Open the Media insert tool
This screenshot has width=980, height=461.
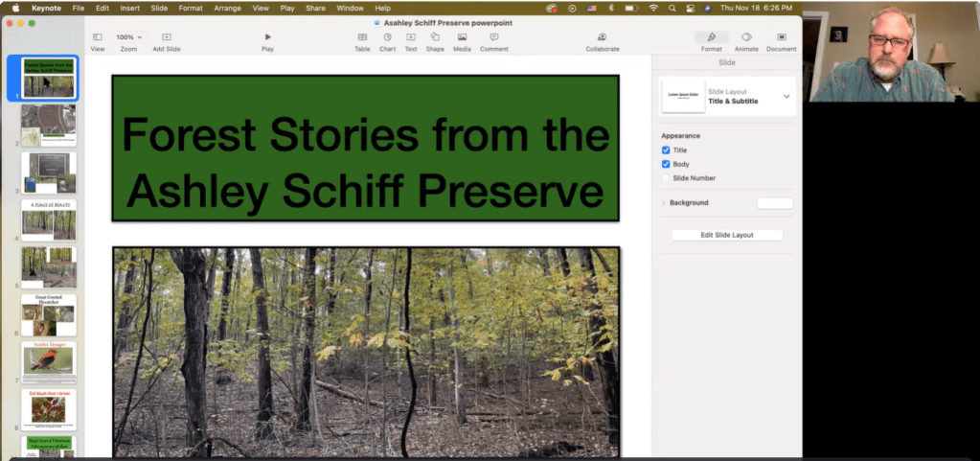(462, 37)
